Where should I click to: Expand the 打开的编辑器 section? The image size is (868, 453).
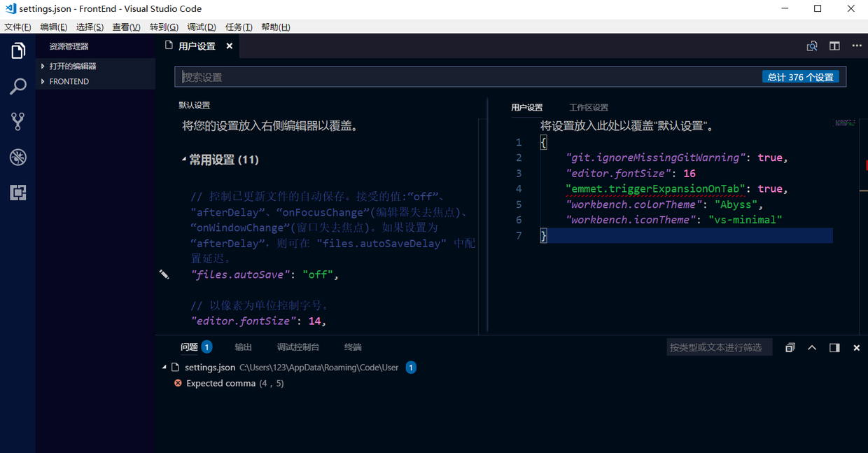pos(43,66)
